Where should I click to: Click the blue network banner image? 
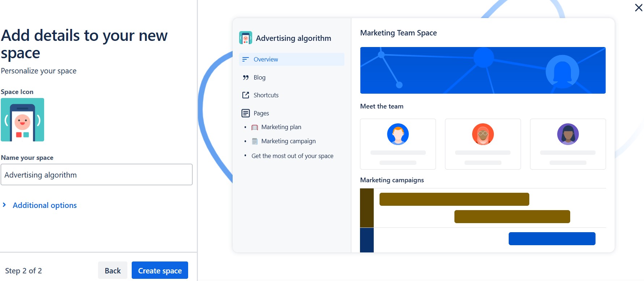pos(483,70)
